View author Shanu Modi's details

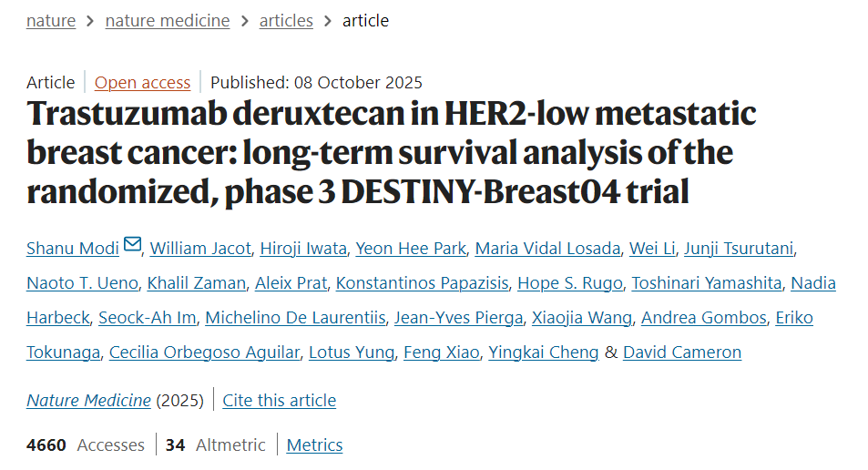point(73,248)
